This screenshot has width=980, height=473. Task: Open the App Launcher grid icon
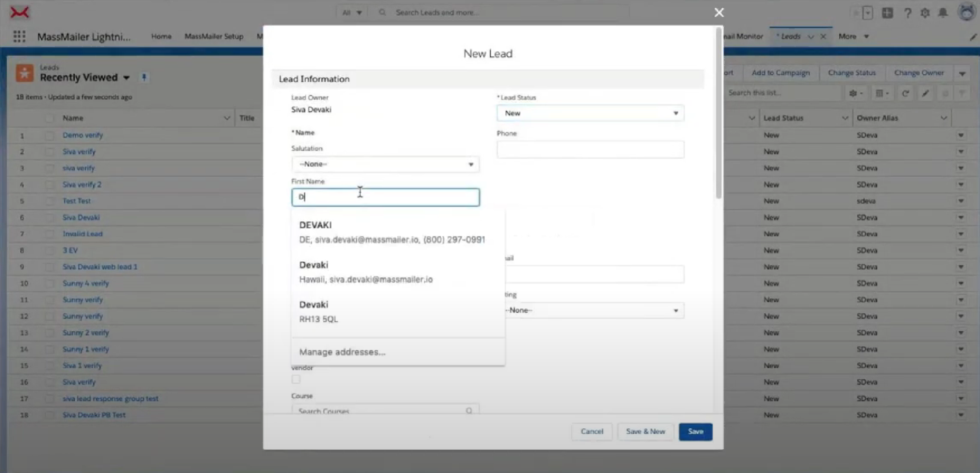[x=19, y=36]
